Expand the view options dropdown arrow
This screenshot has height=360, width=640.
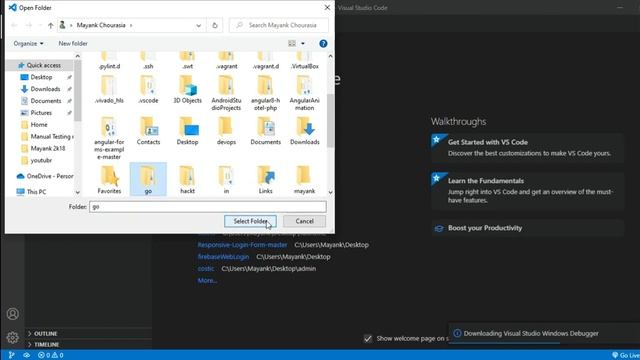[303, 43]
